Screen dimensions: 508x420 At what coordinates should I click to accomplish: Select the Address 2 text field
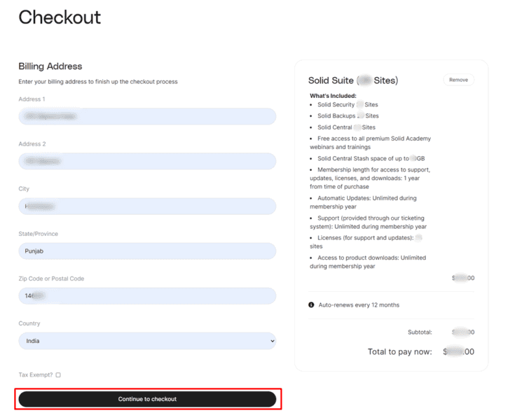pyautogui.click(x=147, y=161)
